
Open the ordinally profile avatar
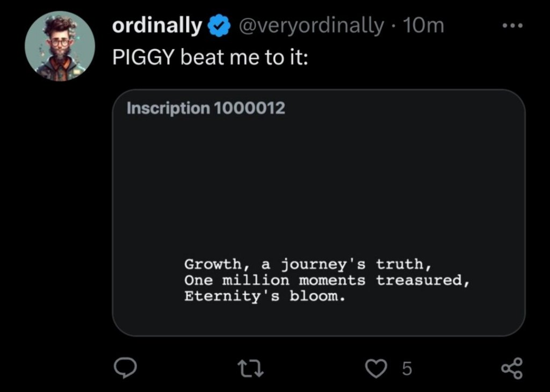pos(60,46)
